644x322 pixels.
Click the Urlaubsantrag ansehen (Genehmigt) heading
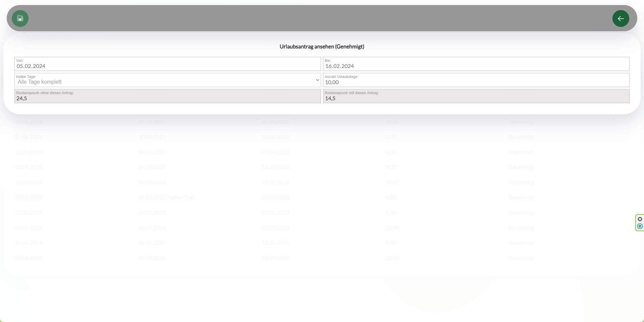tap(322, 47)
